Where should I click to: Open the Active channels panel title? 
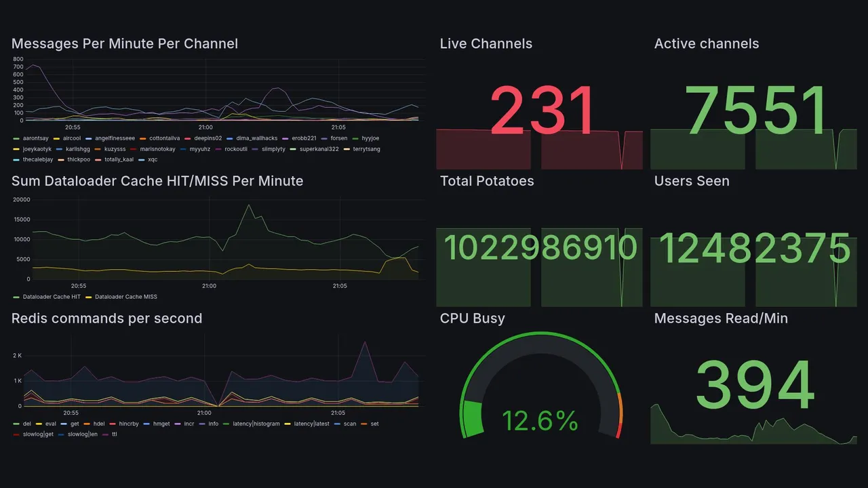pos(707,44)
